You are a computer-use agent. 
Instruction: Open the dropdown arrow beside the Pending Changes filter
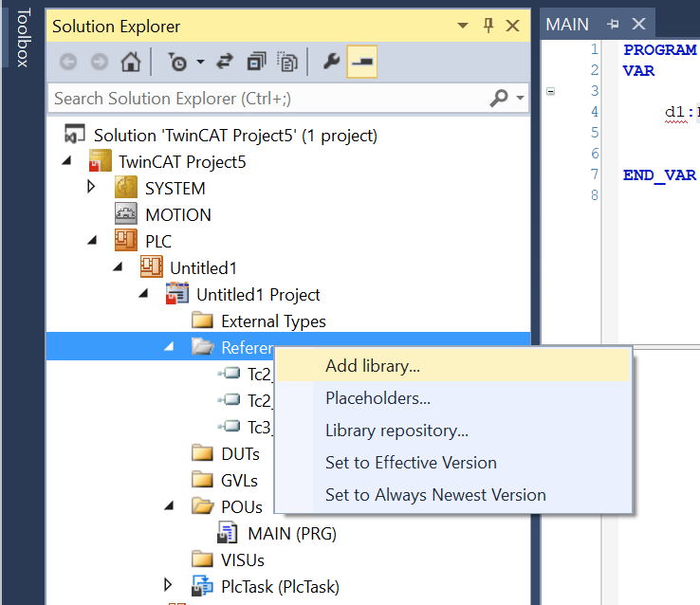(200, 62)
